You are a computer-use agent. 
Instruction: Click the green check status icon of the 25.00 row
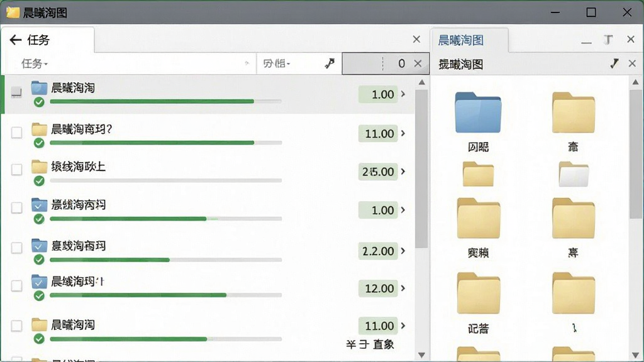(39, 180)
